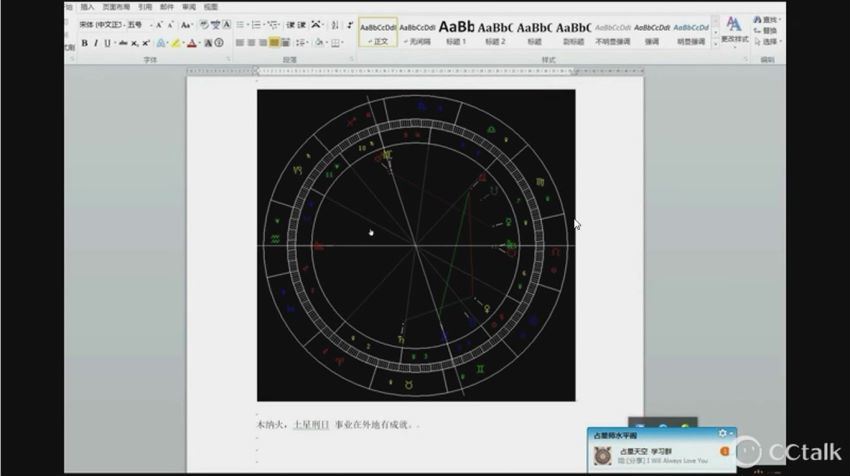Toggle bold formatting in the font group
850x476 pixels.
click(84, 43)
